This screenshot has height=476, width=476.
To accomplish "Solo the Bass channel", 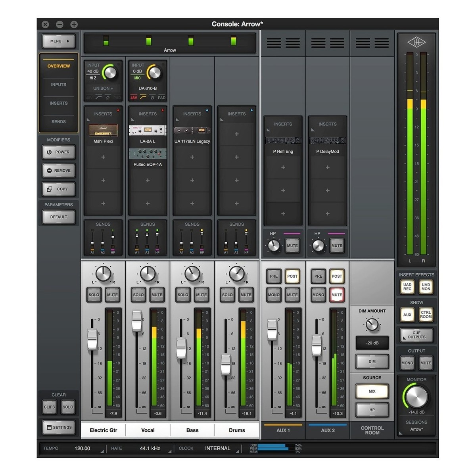I will pyautogui.click(x=183, y=295).
